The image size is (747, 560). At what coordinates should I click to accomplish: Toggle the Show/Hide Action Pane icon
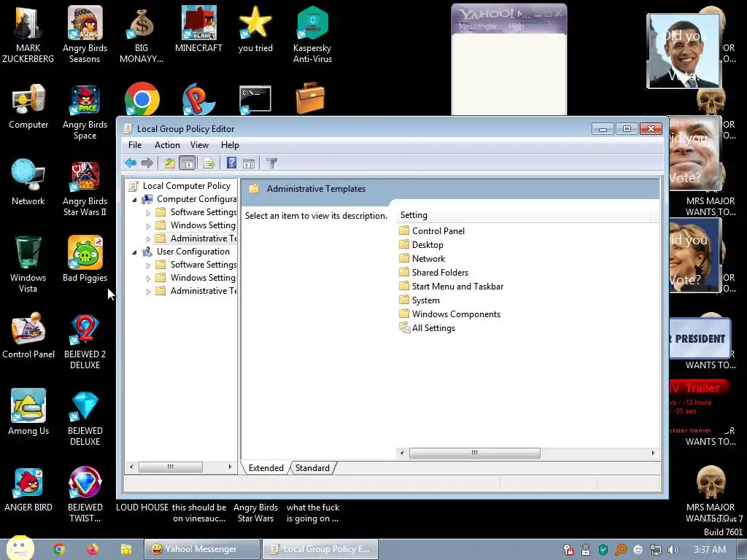coord(249,163)
